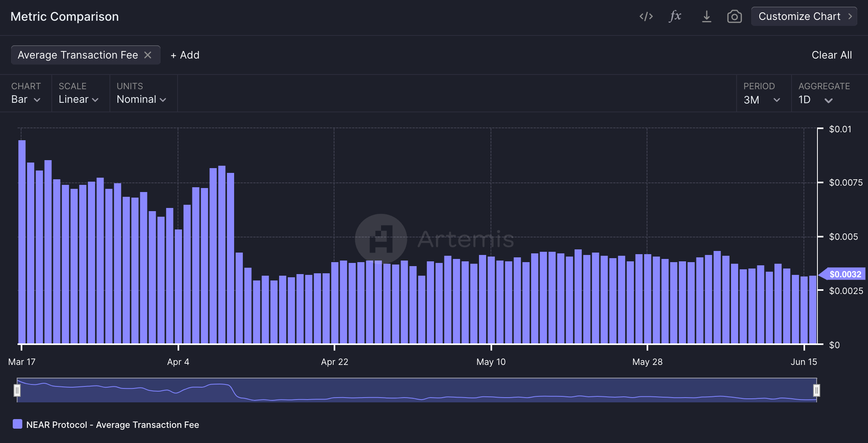Open the Units Nominal dropdown
The width and height of the screenshot is (868, 443).
point(141,99)
